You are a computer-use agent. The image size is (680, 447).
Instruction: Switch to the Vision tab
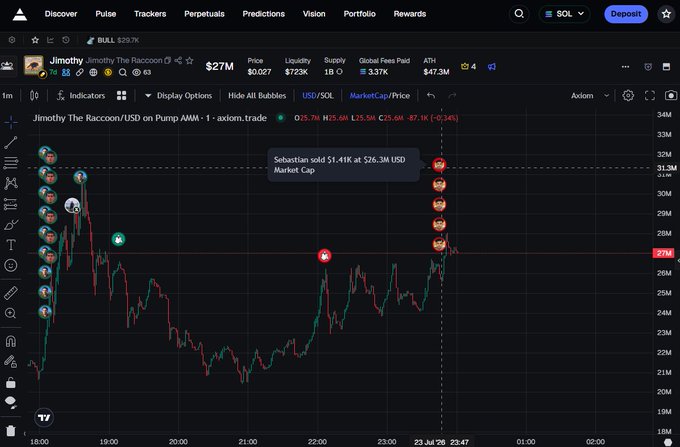(314, 14)
